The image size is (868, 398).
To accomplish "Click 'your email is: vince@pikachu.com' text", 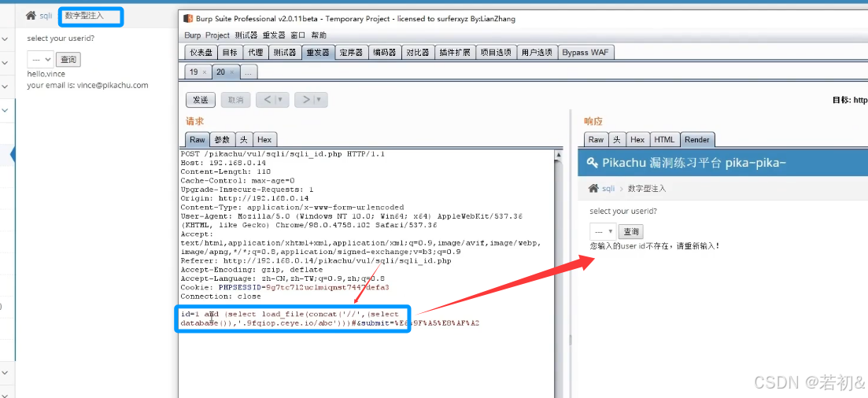I will pyautogui.click(x=87, y=85).
